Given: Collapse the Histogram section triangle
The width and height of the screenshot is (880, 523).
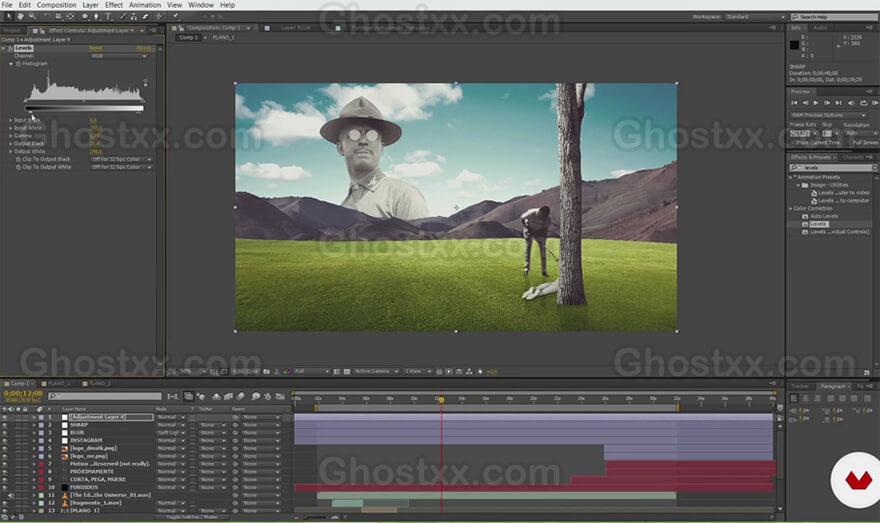Looking at the screenshot, I should point(11,64).
